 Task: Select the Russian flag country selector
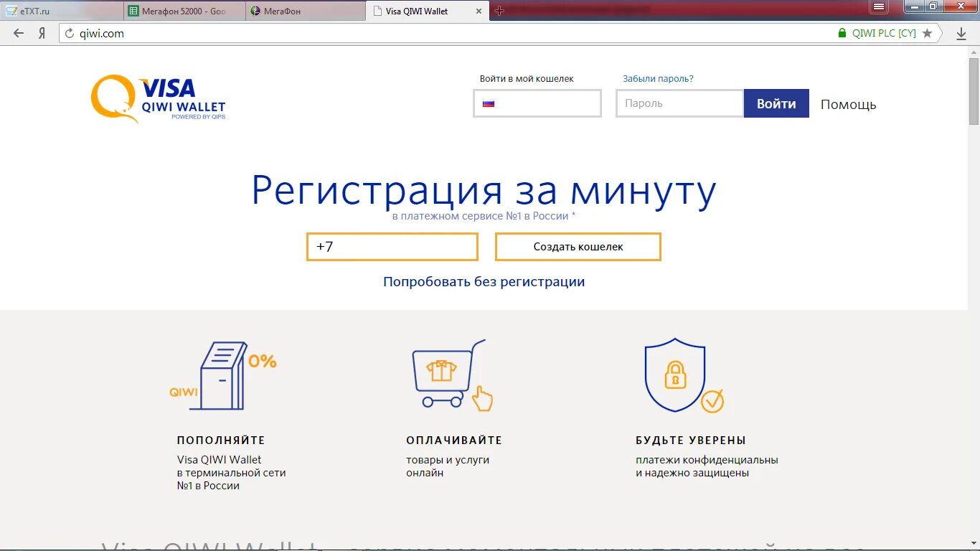coord(489,103)
